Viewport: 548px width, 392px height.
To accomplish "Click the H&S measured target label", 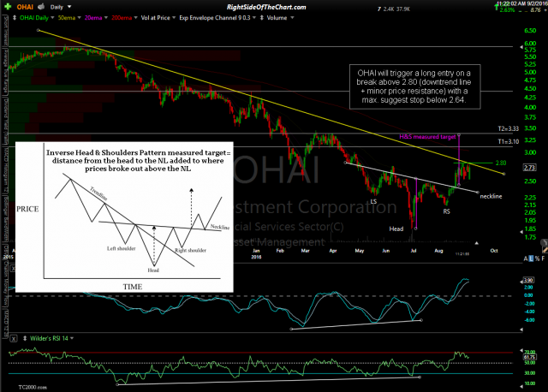I will pyautogui.click(x=427, y=137).
